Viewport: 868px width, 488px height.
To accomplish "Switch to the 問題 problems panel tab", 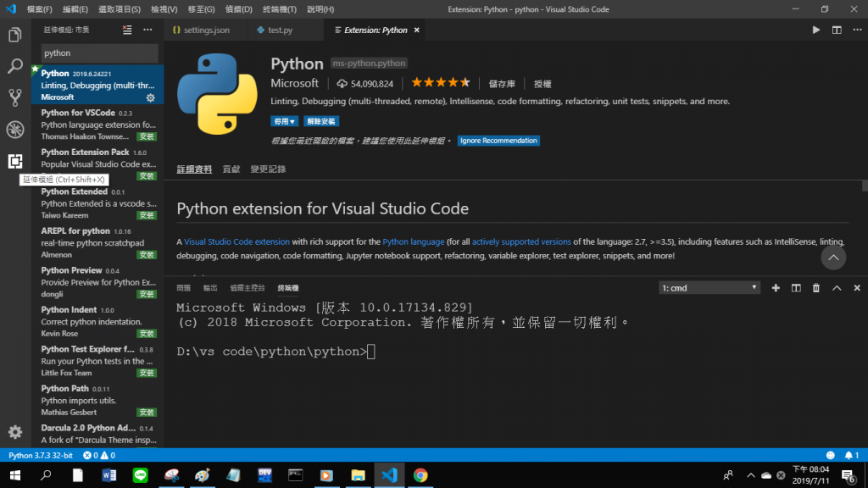I will pyautogui.click(x=183, y=288).
